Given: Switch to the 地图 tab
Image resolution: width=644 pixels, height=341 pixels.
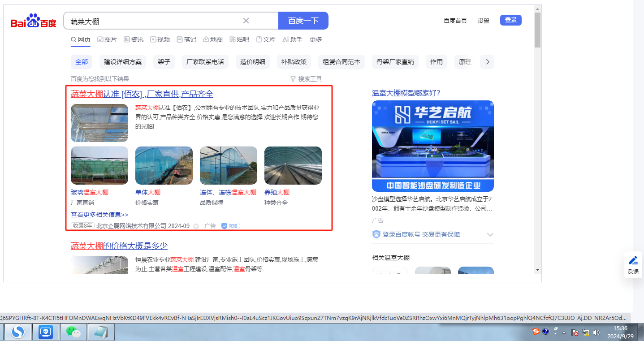Looking at the screenshot, I should (x=213, y=39).
